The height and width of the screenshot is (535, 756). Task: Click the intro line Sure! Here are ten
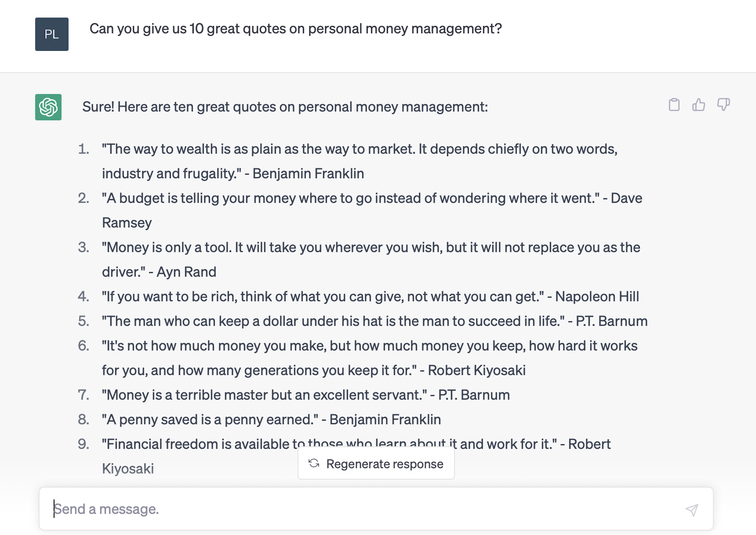pos(285,107)
